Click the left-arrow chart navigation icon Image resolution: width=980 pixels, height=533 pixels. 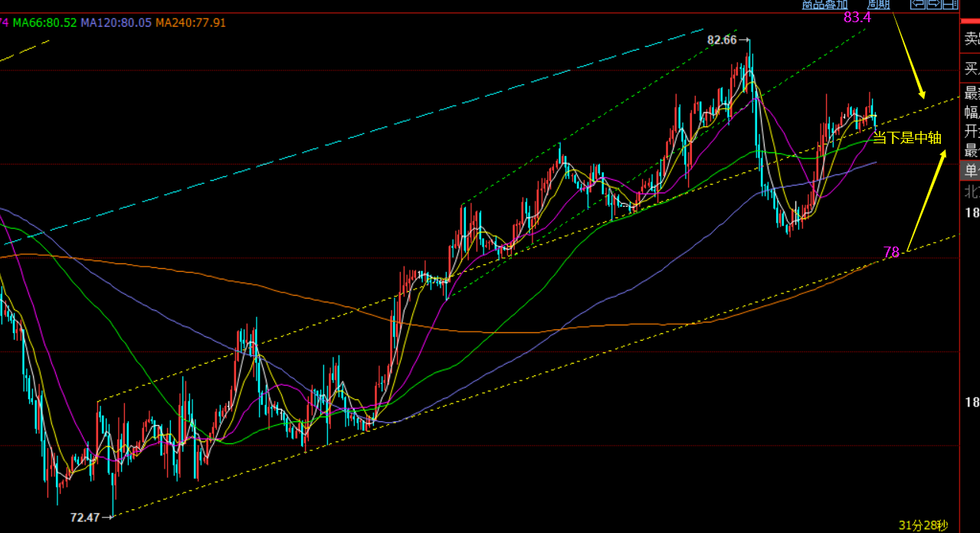(917, 5)
